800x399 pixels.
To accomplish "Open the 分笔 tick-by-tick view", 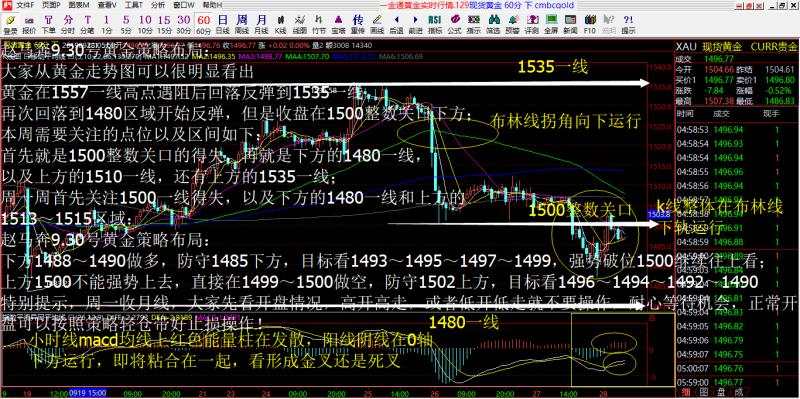I will click(87, 24).
